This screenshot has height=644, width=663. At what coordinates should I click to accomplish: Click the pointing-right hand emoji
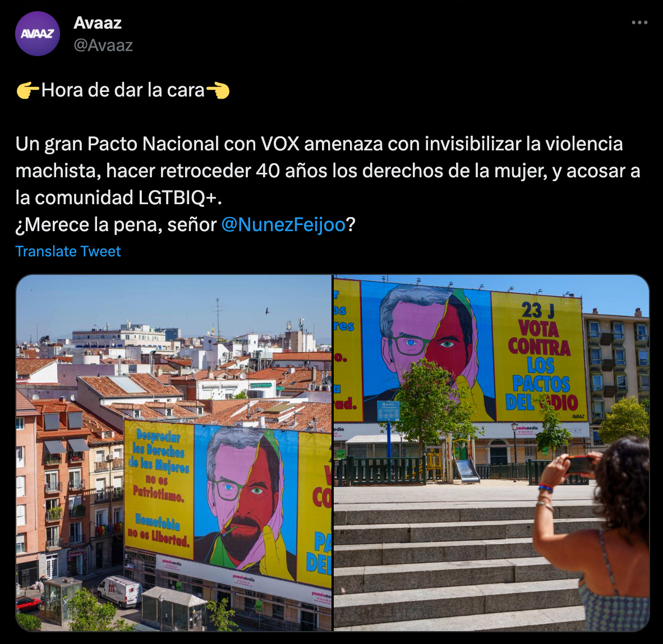tap(28, 90)
